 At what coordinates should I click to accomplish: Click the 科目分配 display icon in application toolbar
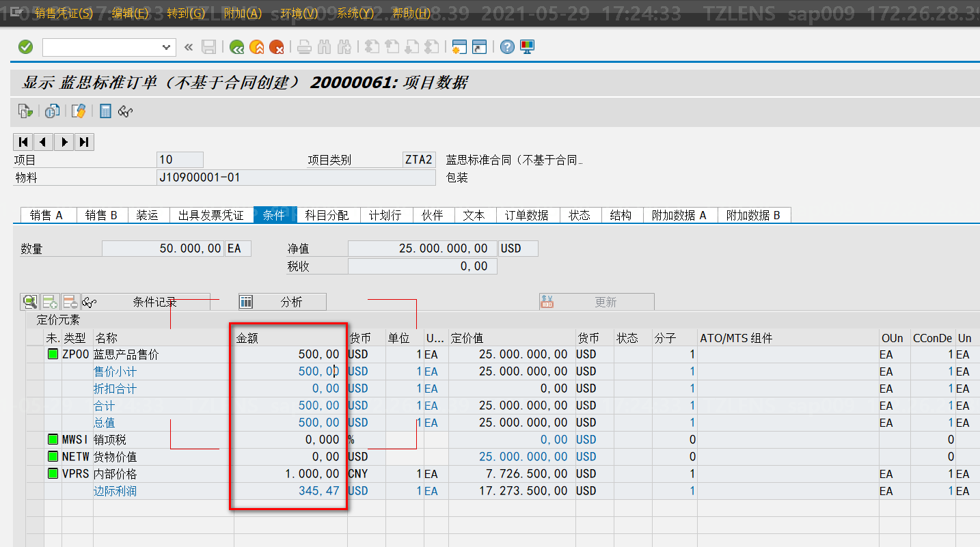tap(80, 111)
